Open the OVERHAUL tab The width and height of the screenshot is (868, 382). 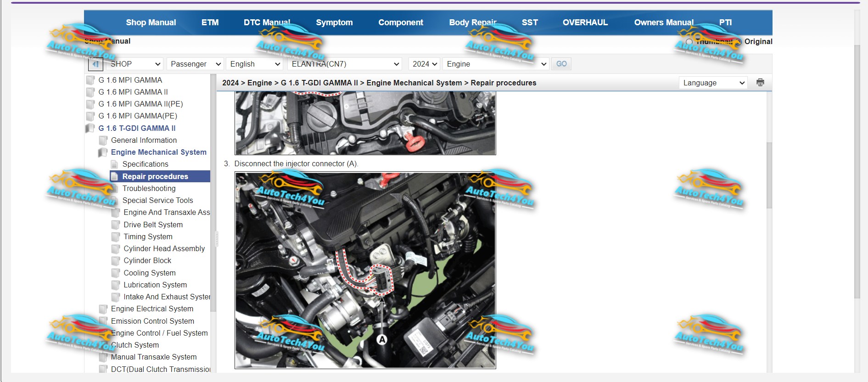coord(585,22)
